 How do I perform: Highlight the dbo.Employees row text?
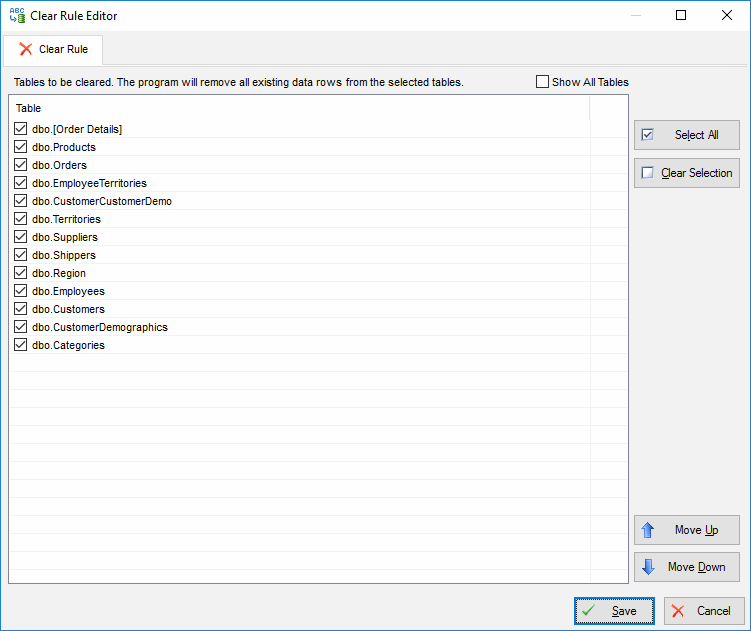[x=68, y=291]
